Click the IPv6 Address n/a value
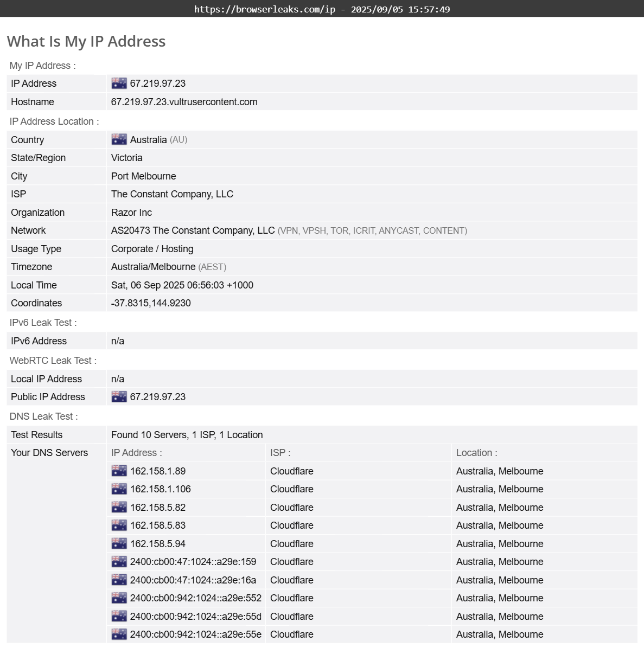Screen dimensions: 644x648 coord(117,342)
